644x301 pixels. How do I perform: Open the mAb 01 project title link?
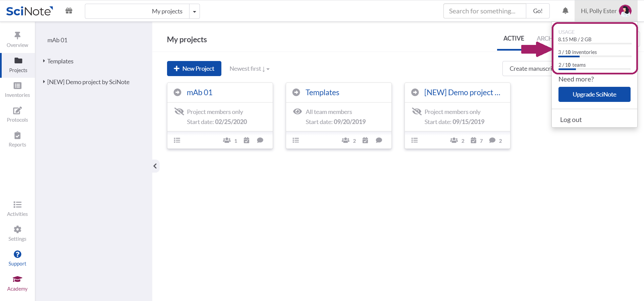click(200, 93)
